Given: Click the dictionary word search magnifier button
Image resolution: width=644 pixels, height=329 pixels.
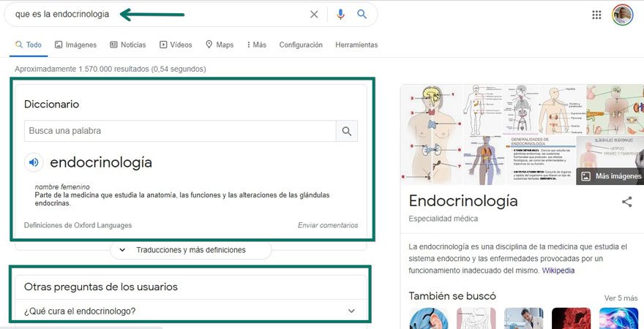Looking at the screenshot, I should point(347,131).
